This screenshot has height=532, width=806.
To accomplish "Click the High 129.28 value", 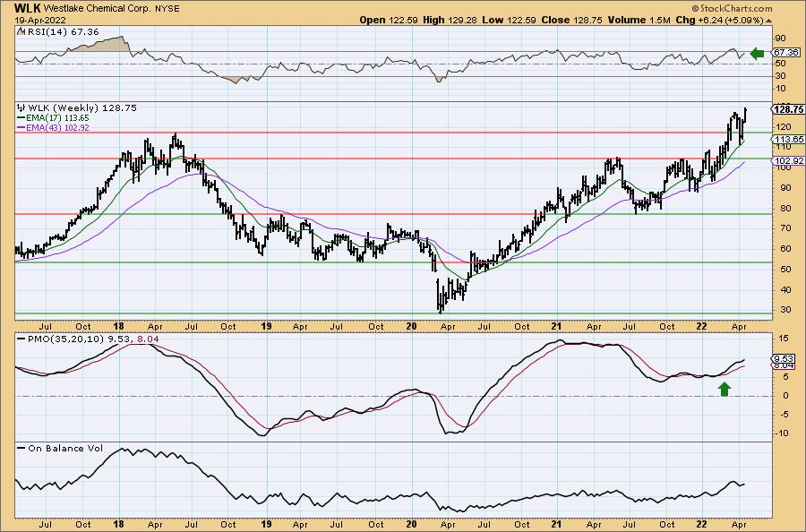I will tap(450, 20).
